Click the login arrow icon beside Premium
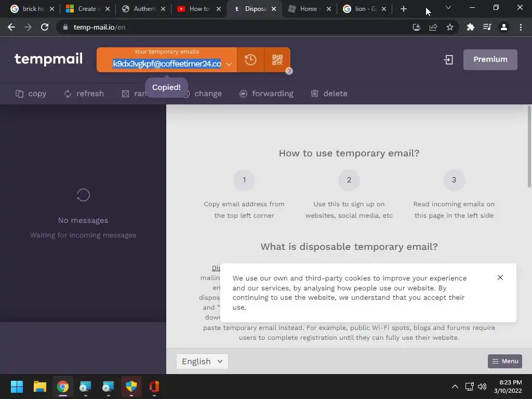 pyautogui.click(x=448, y=60)
